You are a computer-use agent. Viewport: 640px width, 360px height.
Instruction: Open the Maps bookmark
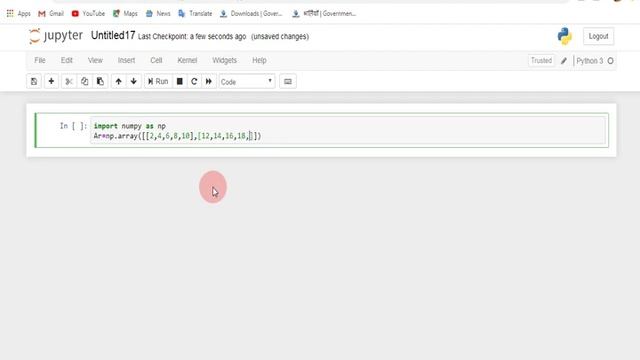pyautogui.click(x=125, y=13)
